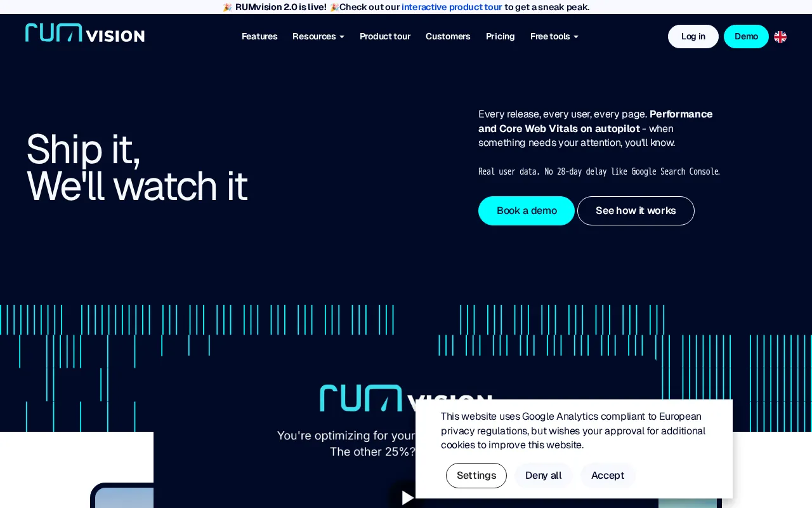Click the RUMvision logo in header
Screen dimensions: 812x508
(85, 33)
